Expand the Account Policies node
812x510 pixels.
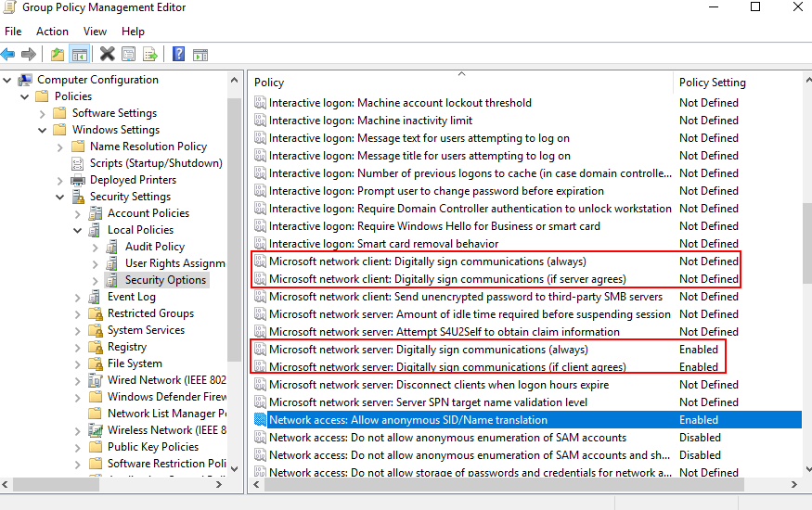77,213
